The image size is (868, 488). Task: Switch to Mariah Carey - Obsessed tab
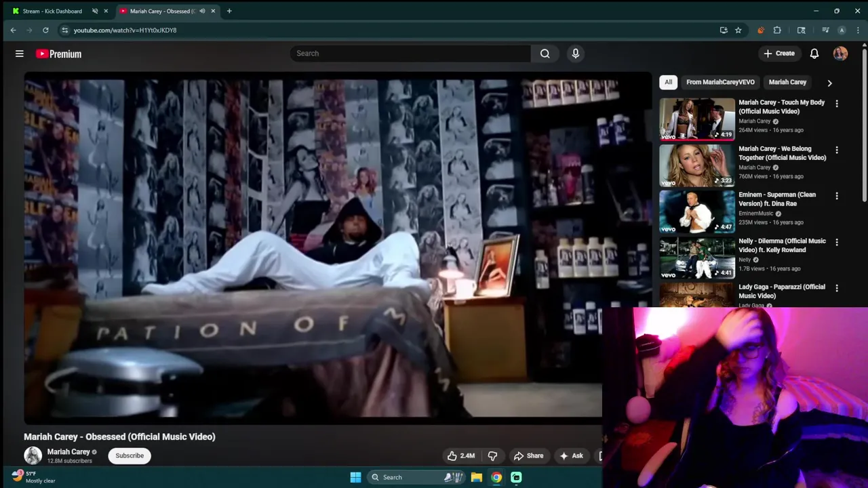[163, 11]
